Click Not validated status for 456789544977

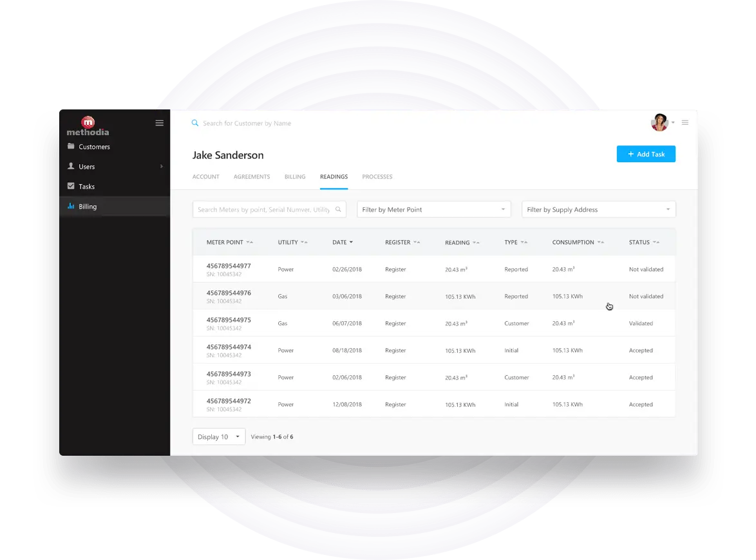click(646, 270)
